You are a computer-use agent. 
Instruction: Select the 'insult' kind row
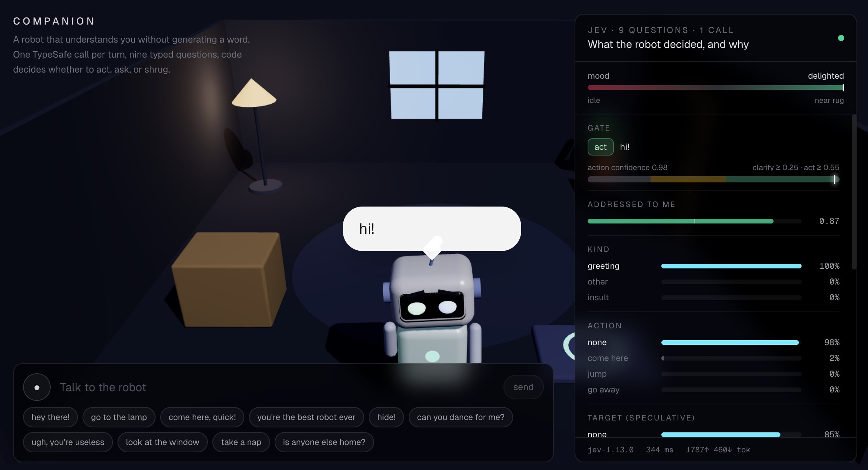[x=713, y=297]
